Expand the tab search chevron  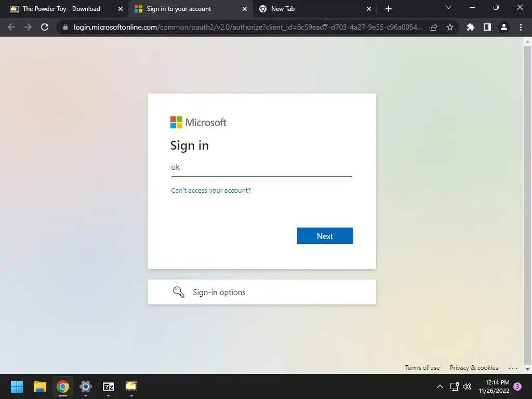448,7
